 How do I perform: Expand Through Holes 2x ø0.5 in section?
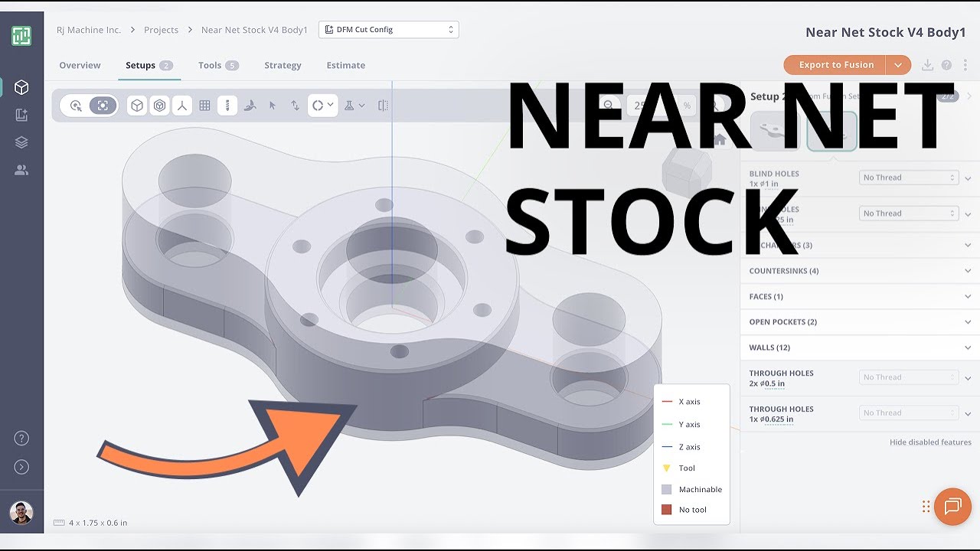coord(968,378)
